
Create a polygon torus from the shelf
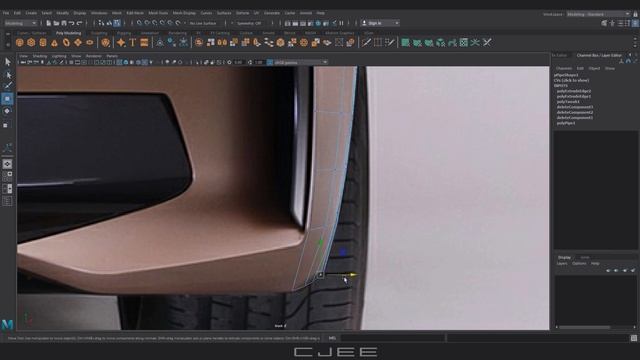point(66,42)
